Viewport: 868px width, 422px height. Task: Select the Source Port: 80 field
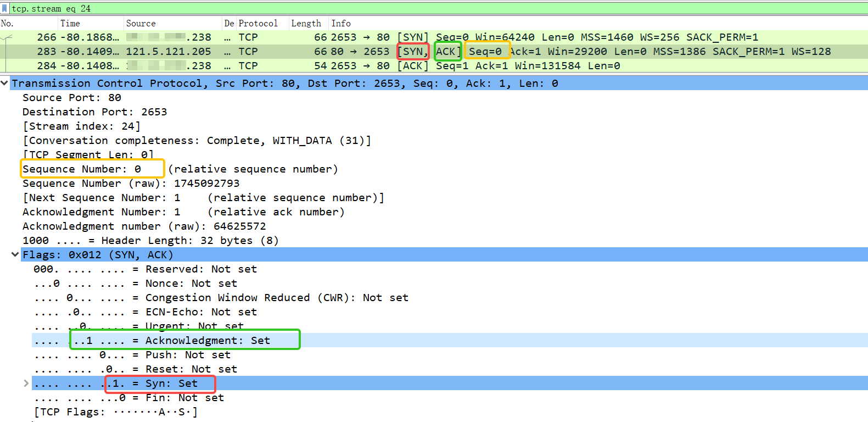click(x=72, y=97)
